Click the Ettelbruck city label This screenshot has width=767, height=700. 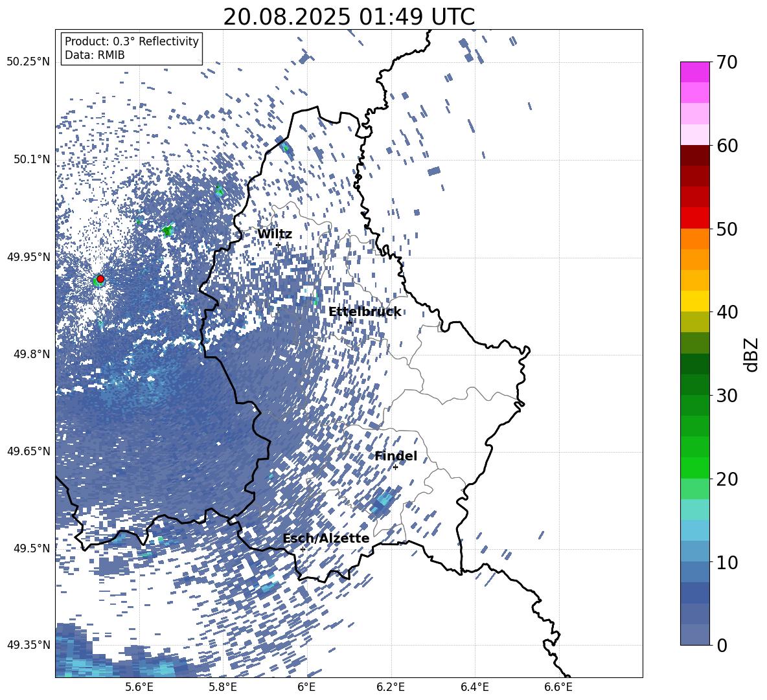coord(365,312)
